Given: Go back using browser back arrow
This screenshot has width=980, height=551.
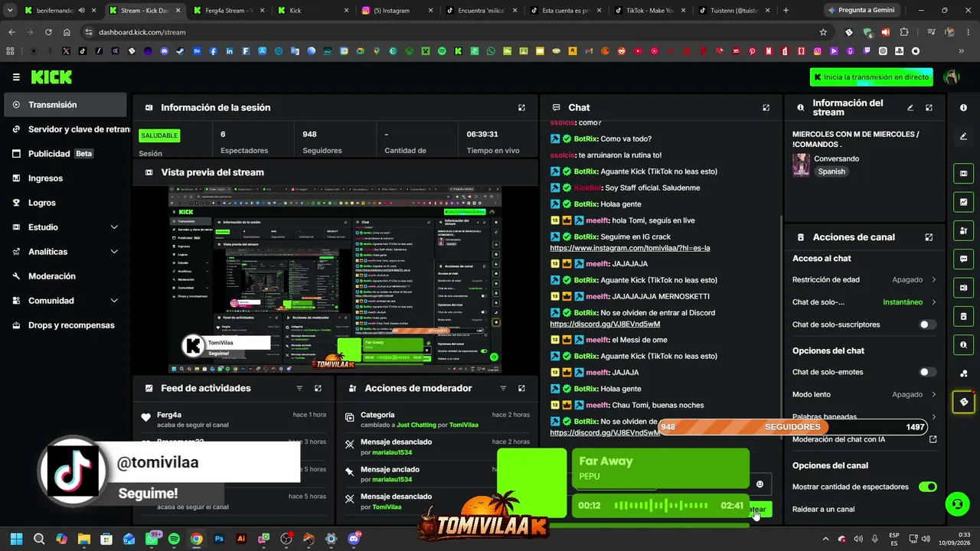Looking at the screenshot, I should 11,32.
